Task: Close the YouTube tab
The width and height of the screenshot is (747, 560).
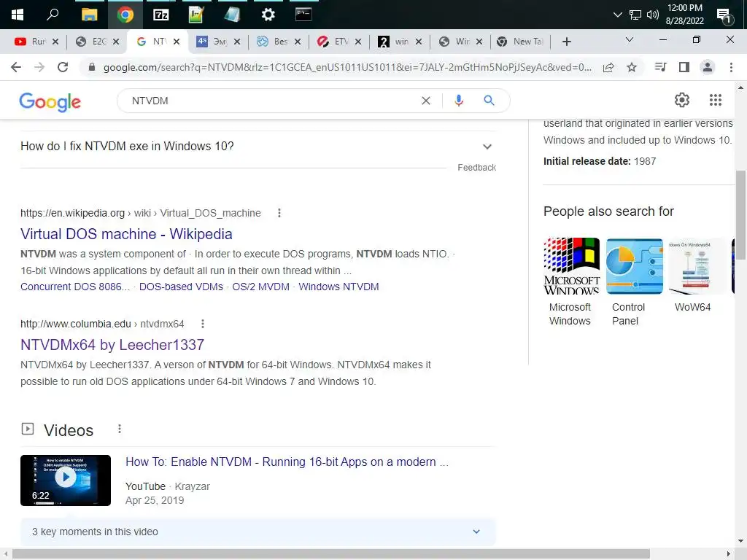Action: 55,42
